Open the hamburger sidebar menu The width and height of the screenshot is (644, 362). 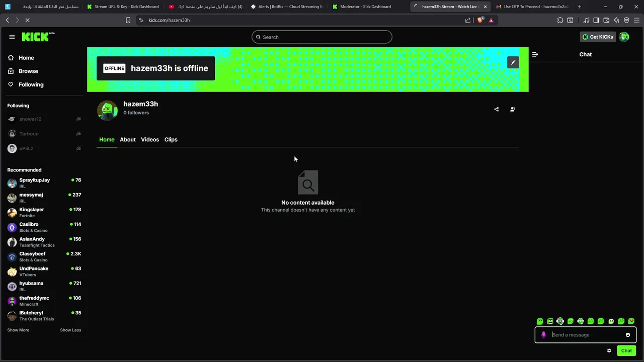[12, 37]
